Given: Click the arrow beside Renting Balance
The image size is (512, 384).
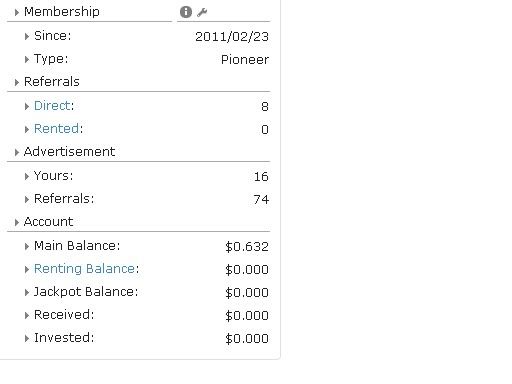Looking at the screenshot, I should click(x=27, y=269).
